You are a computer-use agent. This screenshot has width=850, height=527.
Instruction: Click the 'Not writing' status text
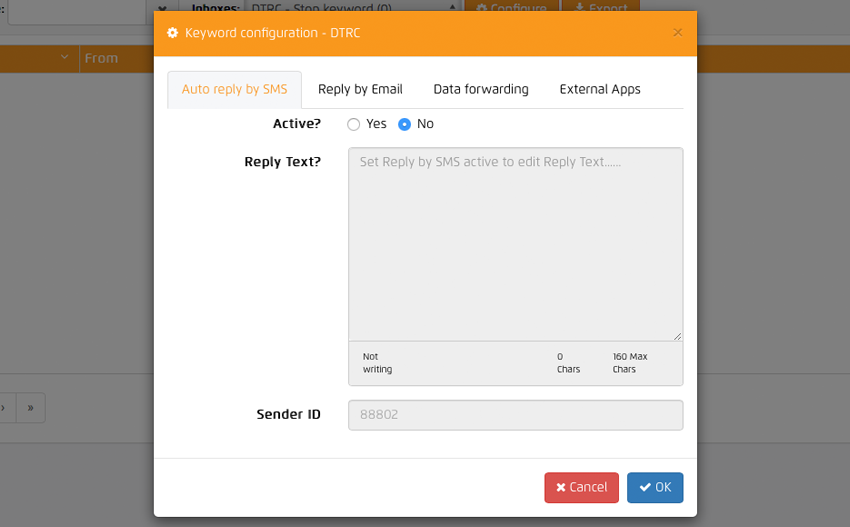tap(377, 363)
